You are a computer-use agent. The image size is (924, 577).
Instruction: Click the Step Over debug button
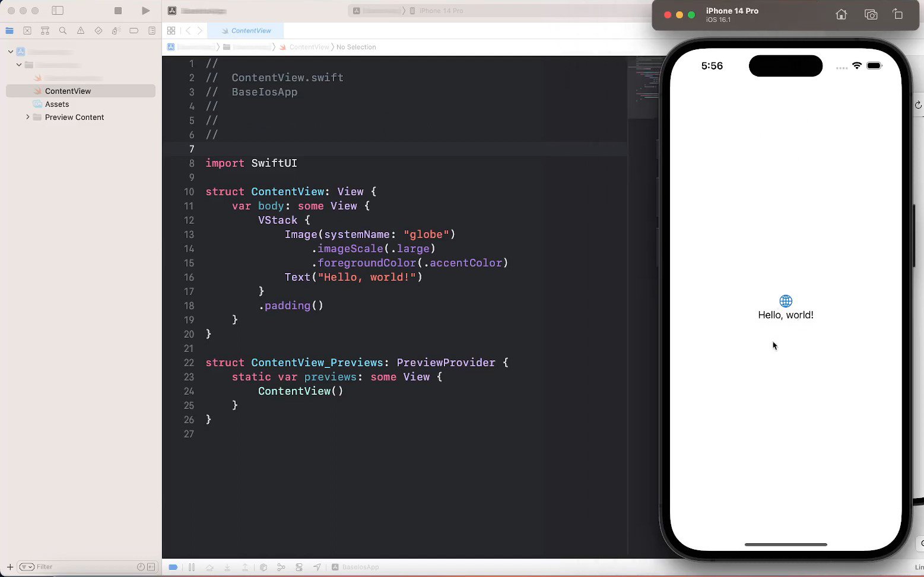pos(209,568)
